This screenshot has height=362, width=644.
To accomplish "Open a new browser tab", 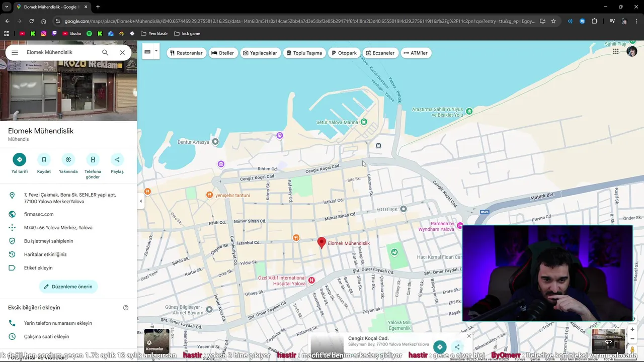I will point(98,7).
